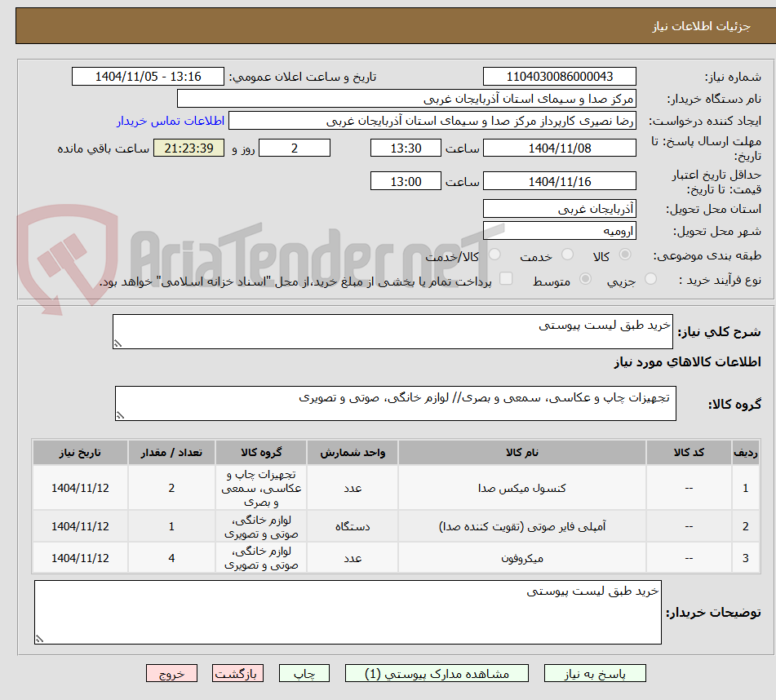776x700 pixels.
Task: Click the شهر محل تحویل field ارومیه
Action: [559, 231]
